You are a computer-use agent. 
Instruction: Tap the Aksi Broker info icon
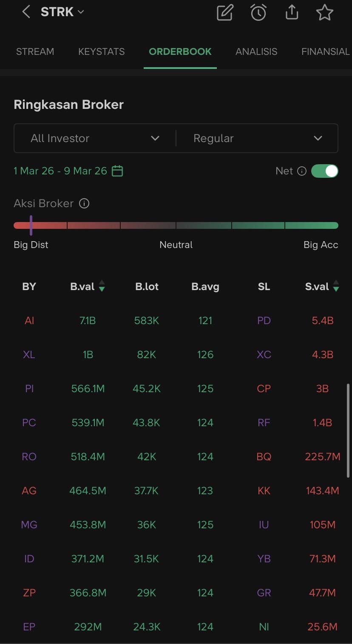pos(84,203)
